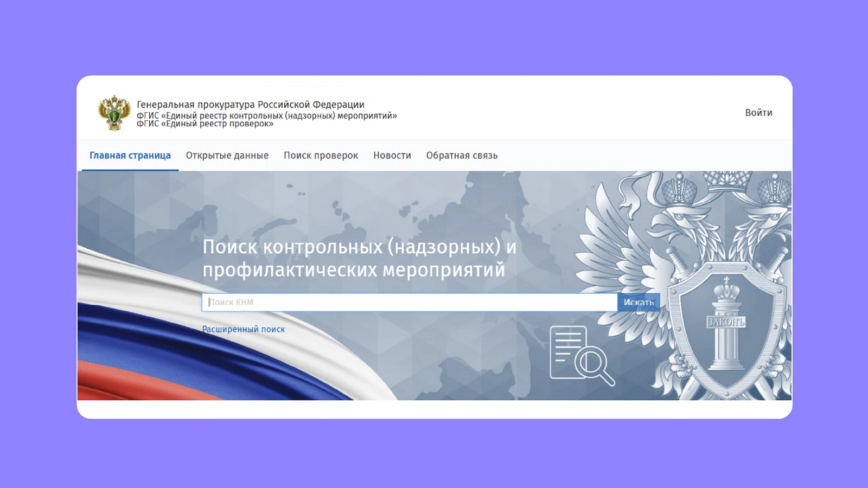Click the ФГИС «Единый реестр проверок» text
Screen dimensions: 868x488
pyautogui.click(x=205, y=124)
